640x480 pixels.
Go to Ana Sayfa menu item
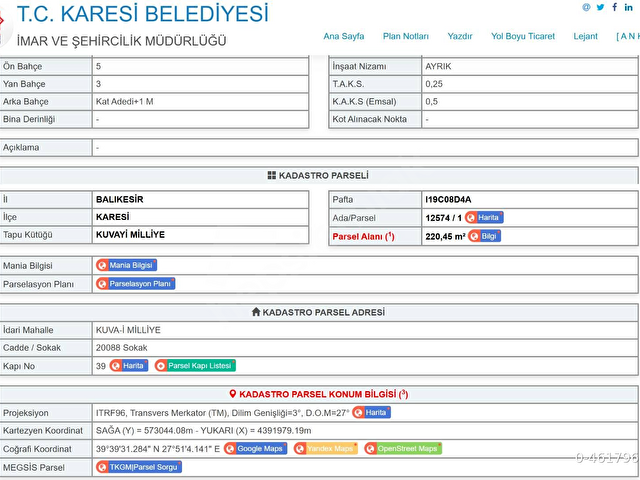click(344, 36)
